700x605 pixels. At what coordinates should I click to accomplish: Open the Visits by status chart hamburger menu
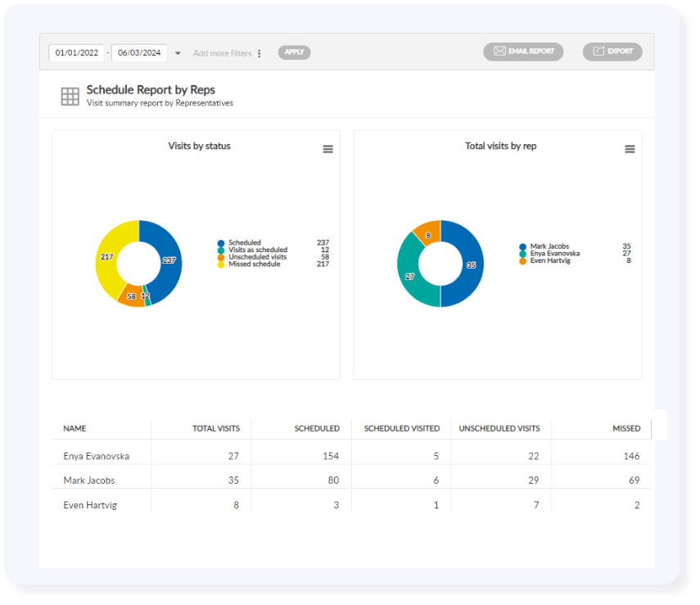pos(327,149)
